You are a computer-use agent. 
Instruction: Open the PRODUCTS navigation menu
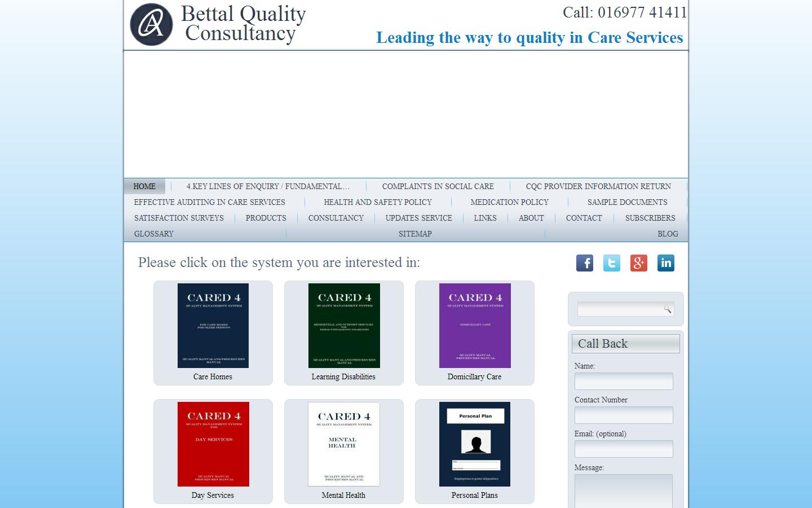pyautogui.click(x=266, y=218)
